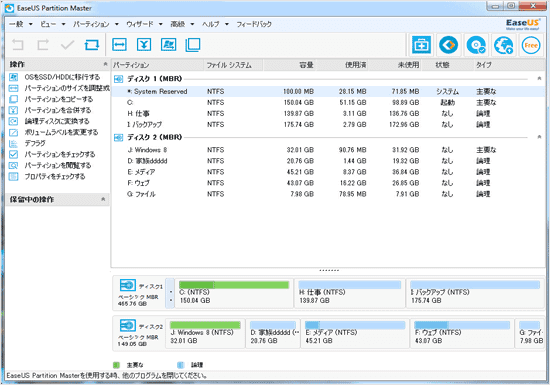This screenshot has width=550, height=385.
Task: Click the globe upgrade icon in top right
Action: [503, 45]
